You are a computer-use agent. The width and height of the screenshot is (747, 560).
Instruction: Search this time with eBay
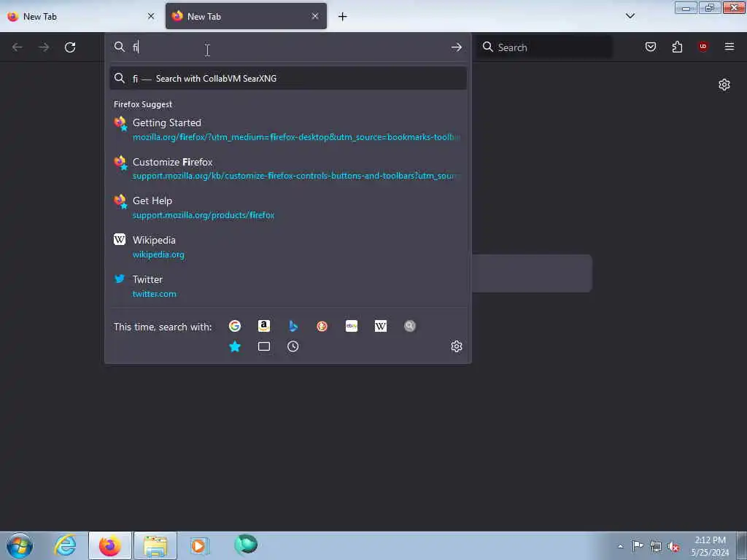click(x=352, y=326)
